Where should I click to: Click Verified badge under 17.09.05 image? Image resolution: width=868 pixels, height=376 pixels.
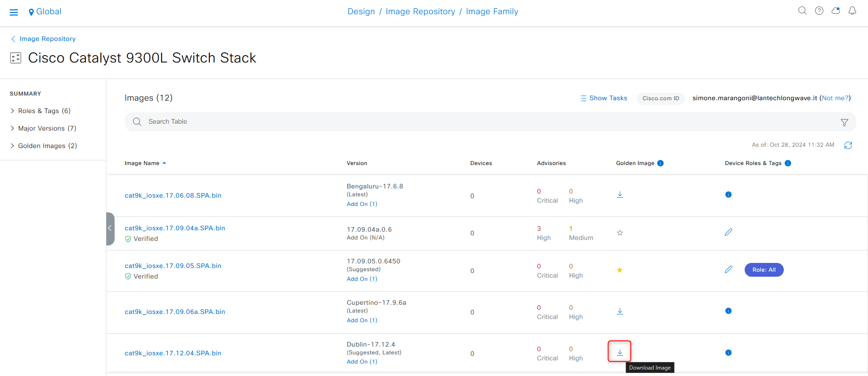pos(141,276)
